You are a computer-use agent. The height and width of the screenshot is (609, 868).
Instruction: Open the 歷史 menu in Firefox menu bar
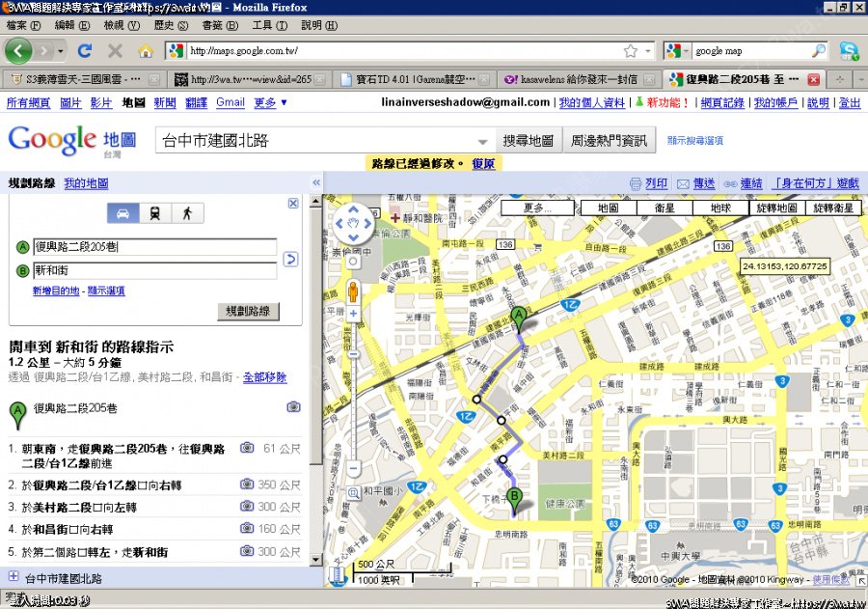171,24
